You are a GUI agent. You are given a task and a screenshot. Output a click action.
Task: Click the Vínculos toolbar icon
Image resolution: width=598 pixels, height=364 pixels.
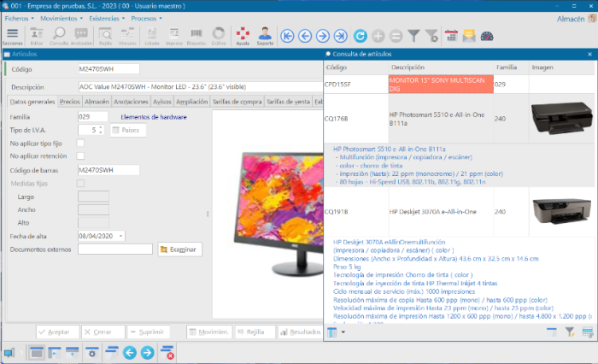tap(127, 36)
